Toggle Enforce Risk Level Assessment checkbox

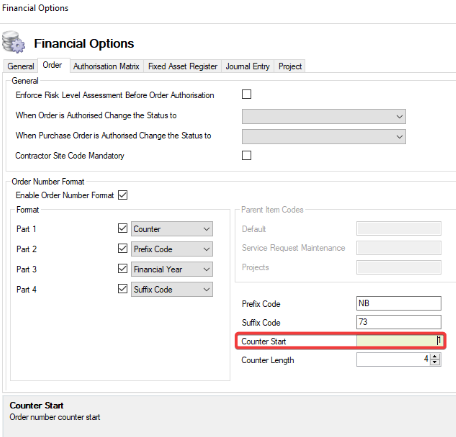pos(247,94)
